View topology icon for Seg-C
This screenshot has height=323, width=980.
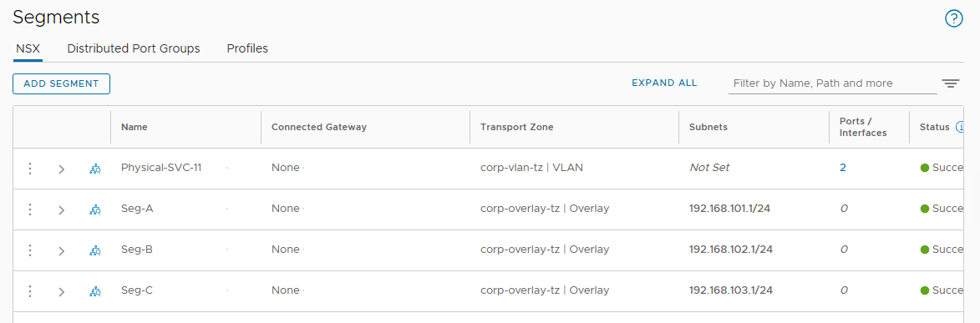[x=95, y=292]
